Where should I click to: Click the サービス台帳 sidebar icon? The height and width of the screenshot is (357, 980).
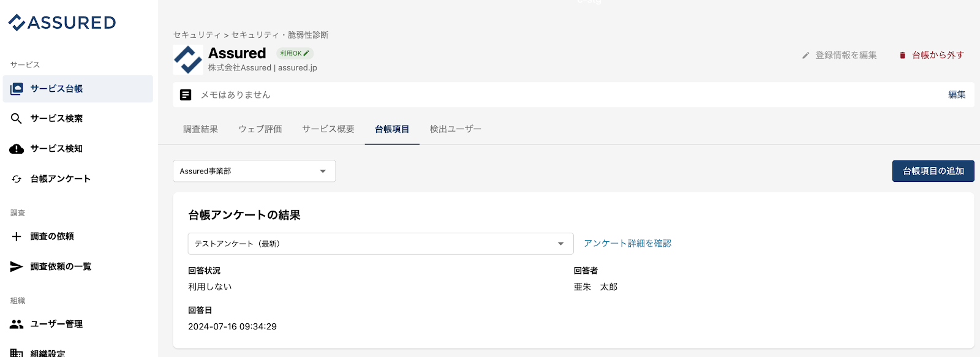tap(17, 89)
